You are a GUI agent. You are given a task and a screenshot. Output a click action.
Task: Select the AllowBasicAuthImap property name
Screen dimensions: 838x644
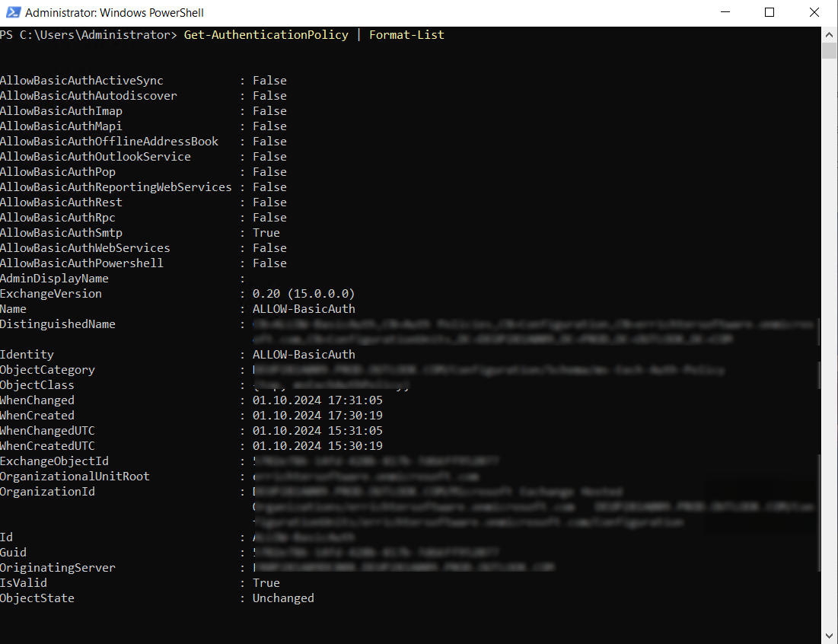coord(62,111)
